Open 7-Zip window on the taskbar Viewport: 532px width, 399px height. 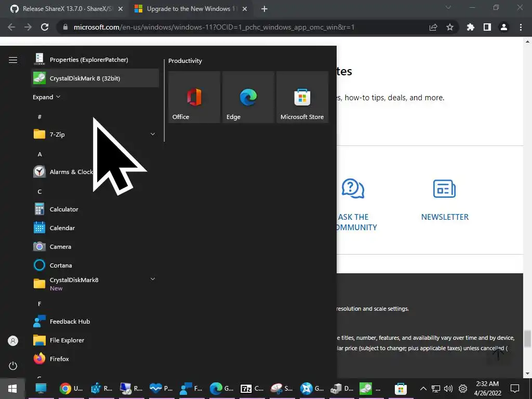251,389
